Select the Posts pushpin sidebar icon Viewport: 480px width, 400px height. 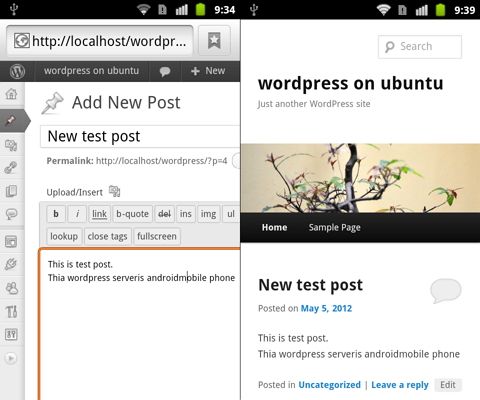(x=11, y=121)
